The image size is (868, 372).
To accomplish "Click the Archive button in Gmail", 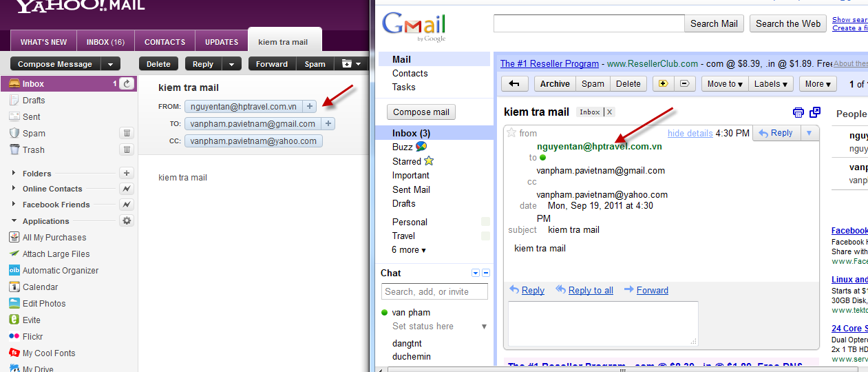I will click(555, 84).
